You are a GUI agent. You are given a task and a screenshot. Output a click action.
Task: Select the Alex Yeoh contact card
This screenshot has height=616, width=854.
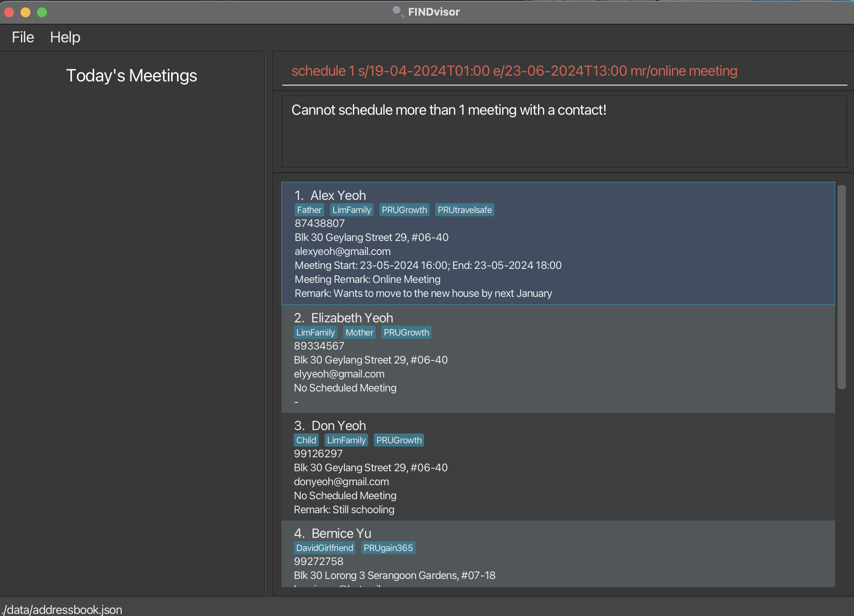[x=558, y=243]
